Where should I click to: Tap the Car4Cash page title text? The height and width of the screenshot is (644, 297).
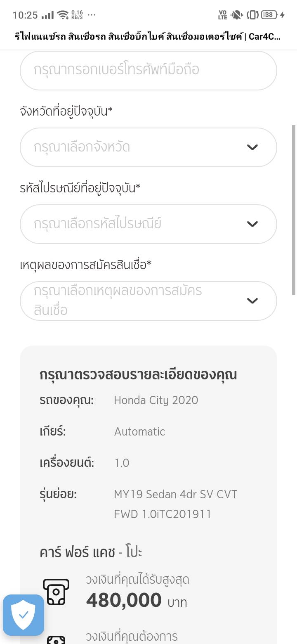click(x=148, y=37)
